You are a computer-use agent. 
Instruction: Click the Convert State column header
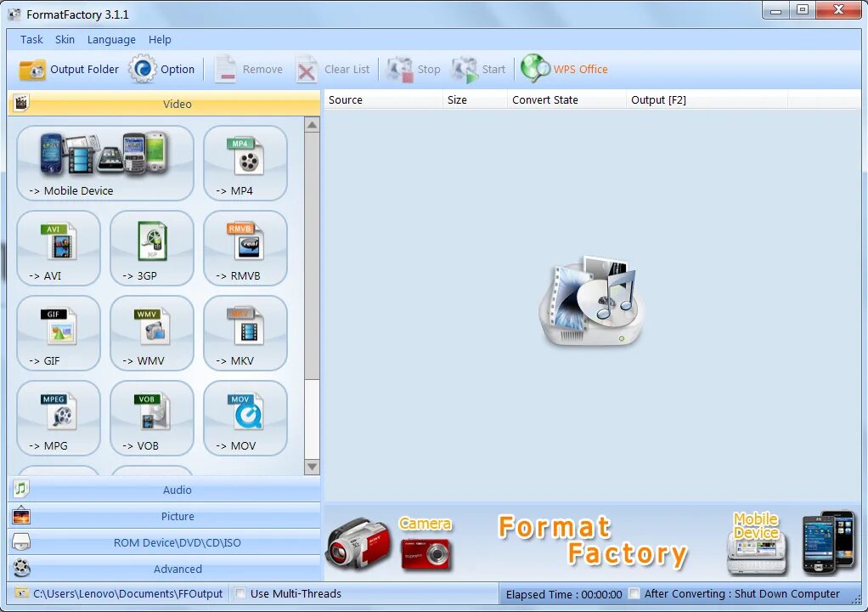tap(566, 99)
